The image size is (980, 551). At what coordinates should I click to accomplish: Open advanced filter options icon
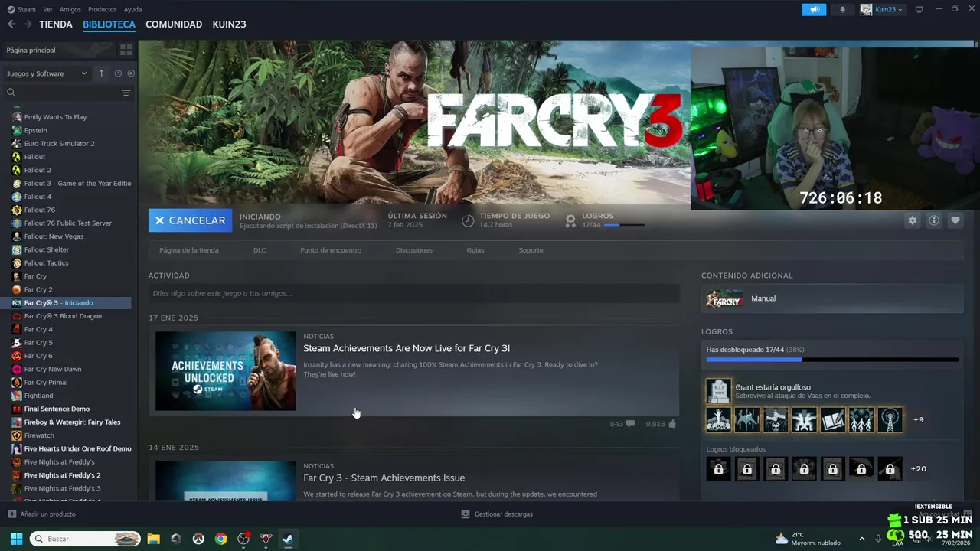pos(126,93)
